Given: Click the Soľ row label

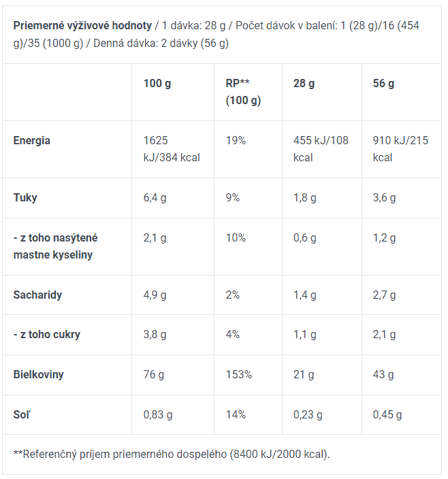Looking at the screenshot, I should 22,414.
